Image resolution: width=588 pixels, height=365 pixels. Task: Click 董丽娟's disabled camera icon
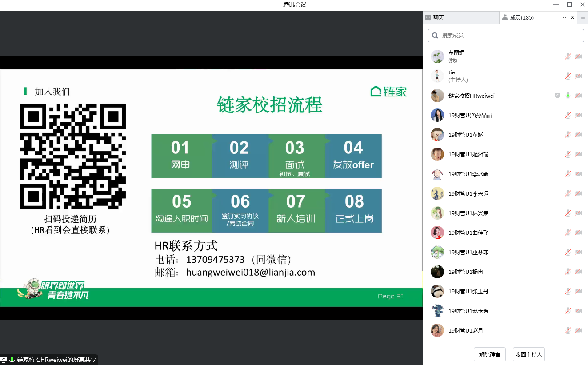[579, 56]
